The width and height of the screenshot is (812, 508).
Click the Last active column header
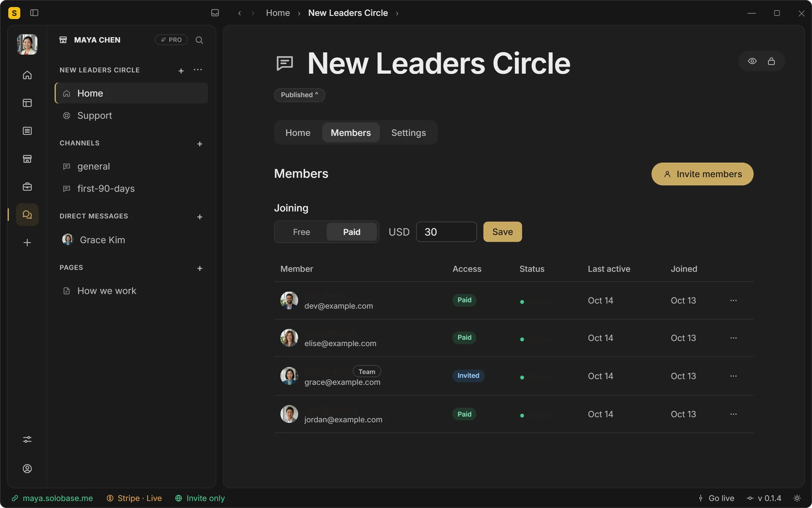[609, 269]
